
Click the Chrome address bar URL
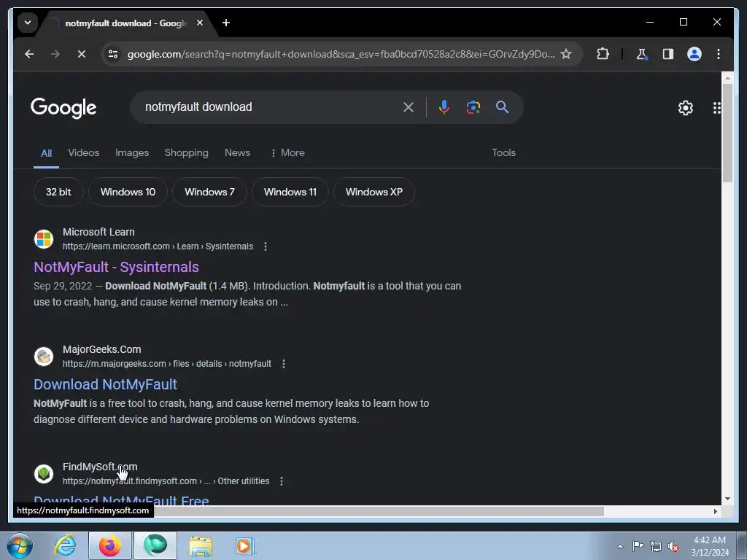(x=341, y=54)
